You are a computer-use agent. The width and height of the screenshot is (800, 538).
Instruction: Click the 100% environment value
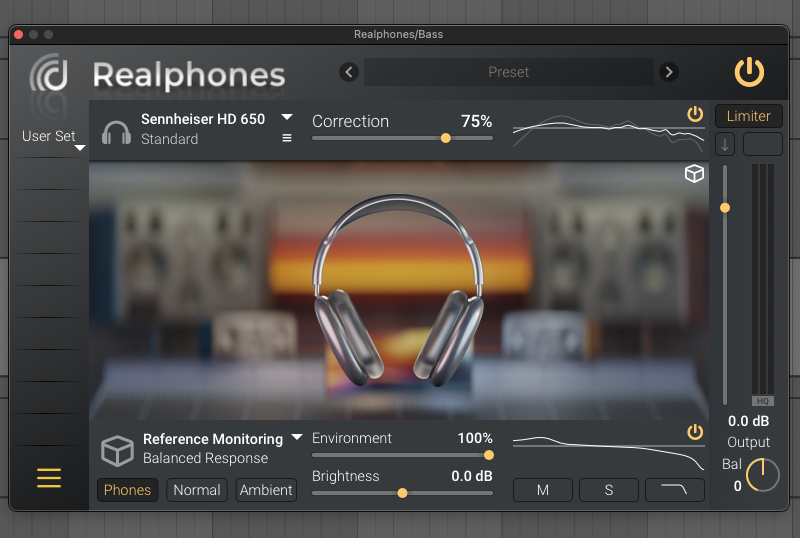pyautogui.click(x=475, y=438)
